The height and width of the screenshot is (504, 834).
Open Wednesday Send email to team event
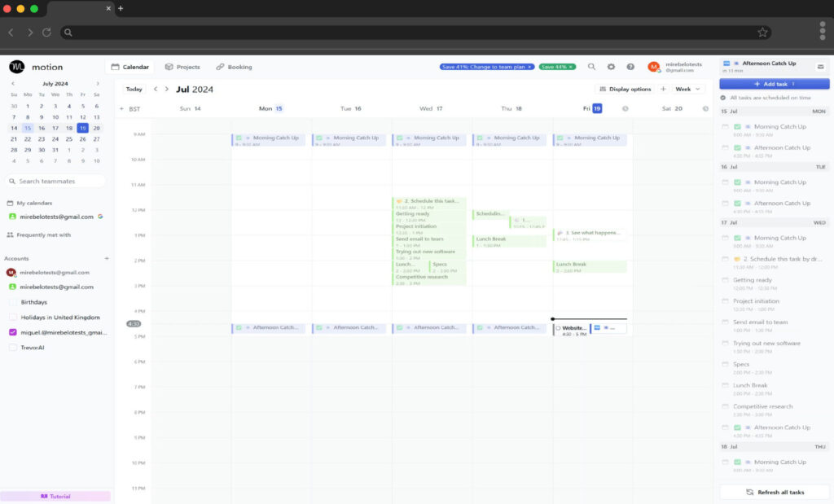pyautogui.click(x=429, y=241)
